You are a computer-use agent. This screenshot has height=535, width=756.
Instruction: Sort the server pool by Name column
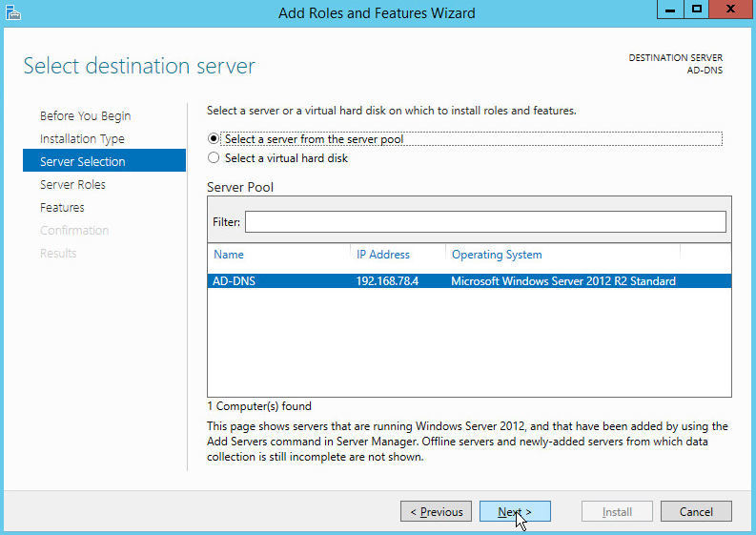click(229, 255)
